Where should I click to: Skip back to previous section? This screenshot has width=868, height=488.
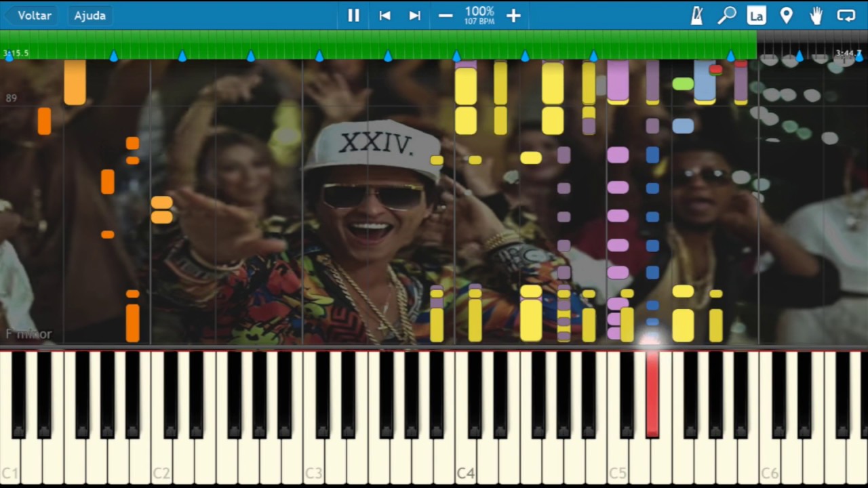(x=384, y=16)
